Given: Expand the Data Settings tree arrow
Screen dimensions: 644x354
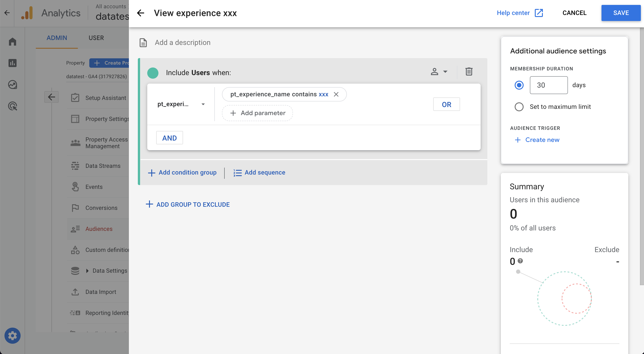Looking at the screenshot, I should pyautogui.click(x=87, y=271).
